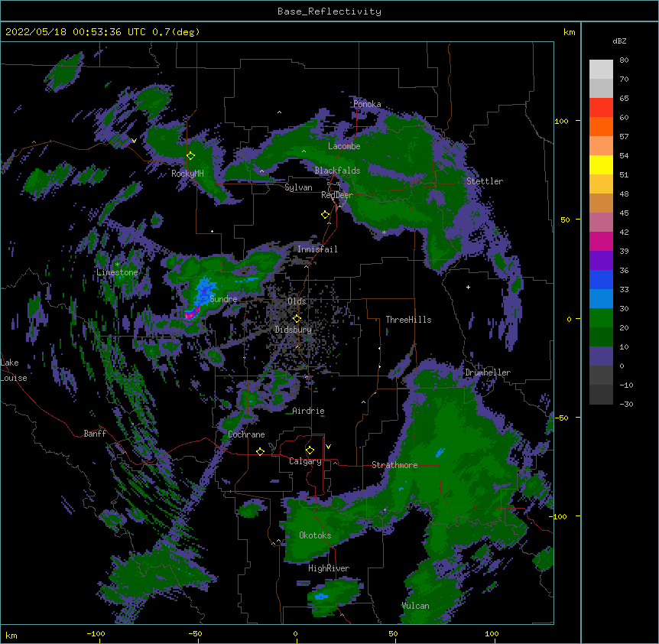This screenshot has height=644, width=659.
Task: Click the Didsbury town label
Action: click(294, 330)
